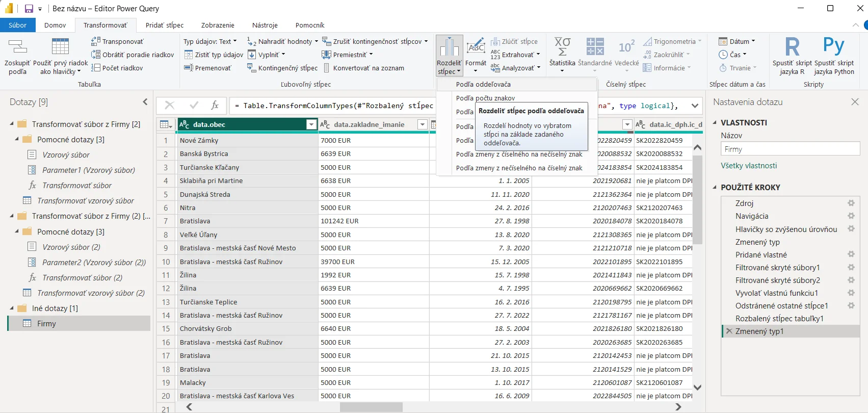868x413 pixels.
Task: Run Spustiť skript jazyka R
Action: click(792, 56)
